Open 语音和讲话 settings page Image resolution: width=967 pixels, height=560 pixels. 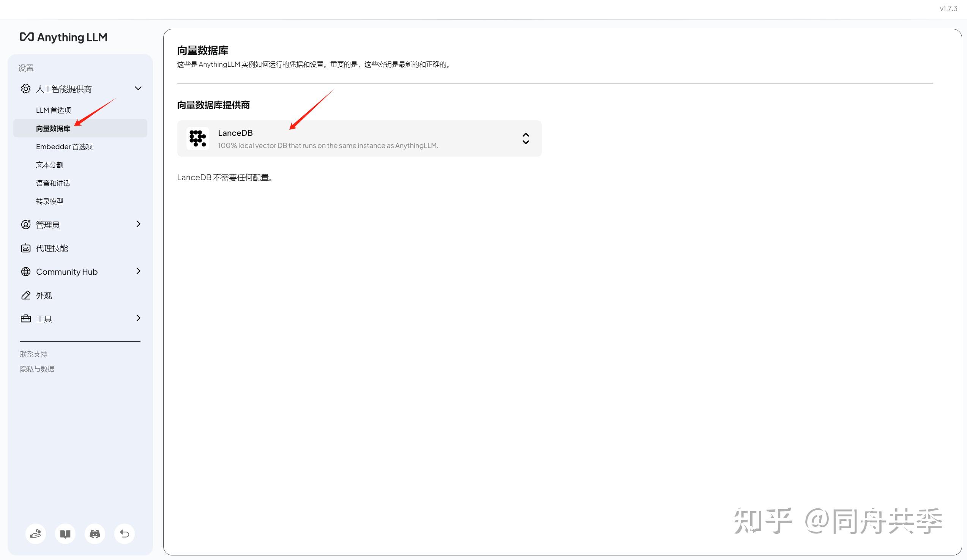[x=53, y=183]
